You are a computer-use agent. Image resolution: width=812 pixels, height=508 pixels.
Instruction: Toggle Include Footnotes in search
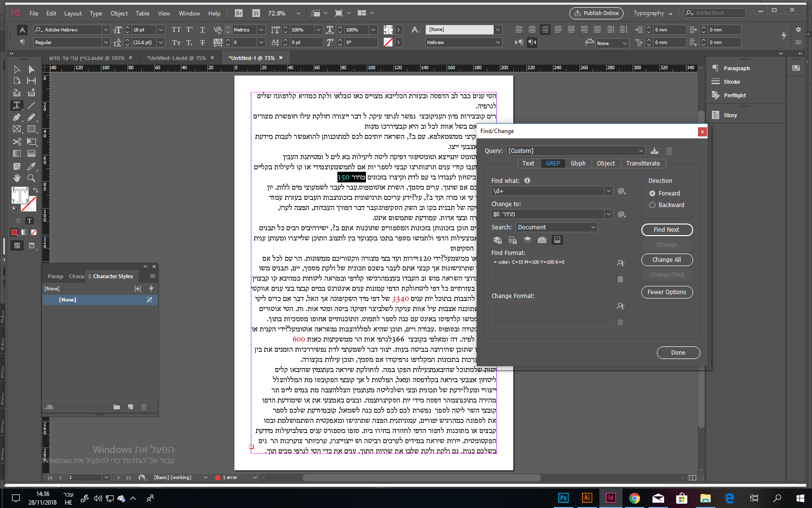coord(557,239)
